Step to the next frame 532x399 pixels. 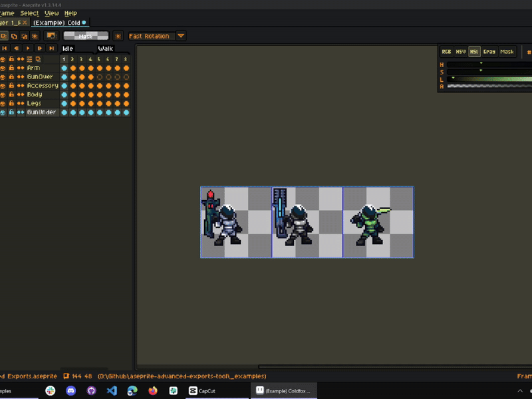pyautogui.click(x=39, y=49)
